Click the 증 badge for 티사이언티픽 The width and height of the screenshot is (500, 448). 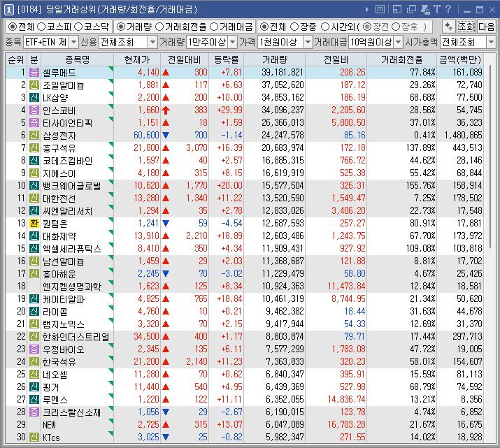pos(34,123)
